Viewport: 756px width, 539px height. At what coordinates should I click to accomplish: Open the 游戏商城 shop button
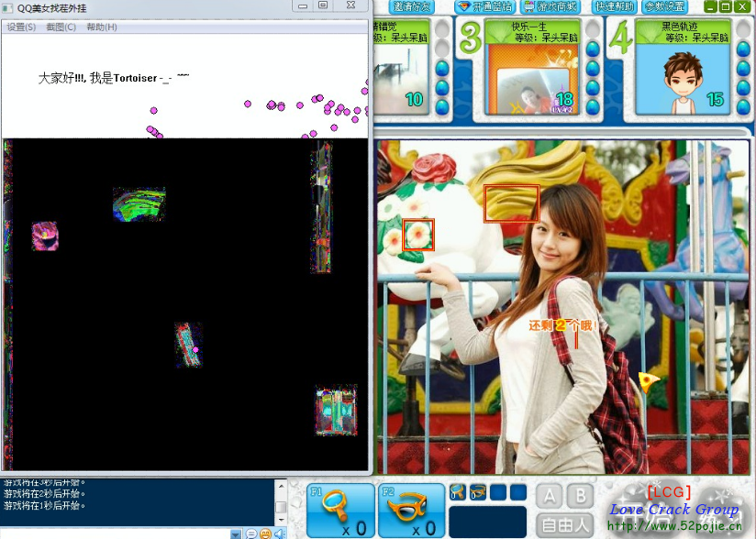[x=550, y=6]
